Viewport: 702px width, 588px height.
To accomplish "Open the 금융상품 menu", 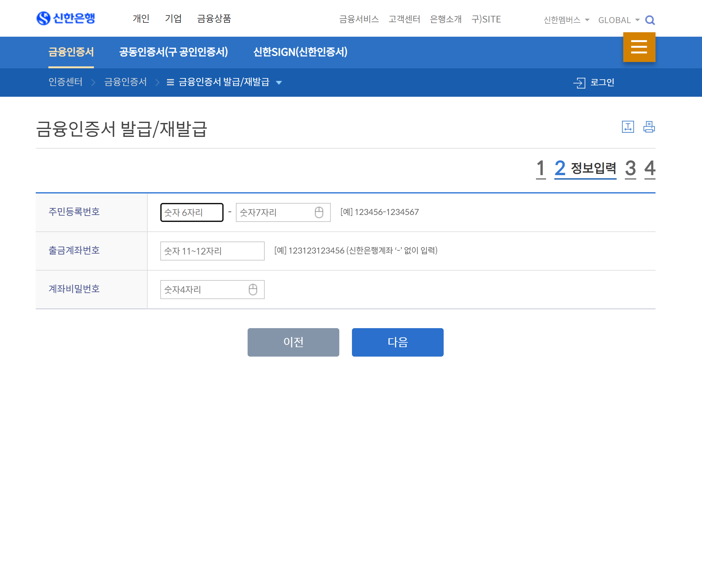I will [x=214, y=19].
